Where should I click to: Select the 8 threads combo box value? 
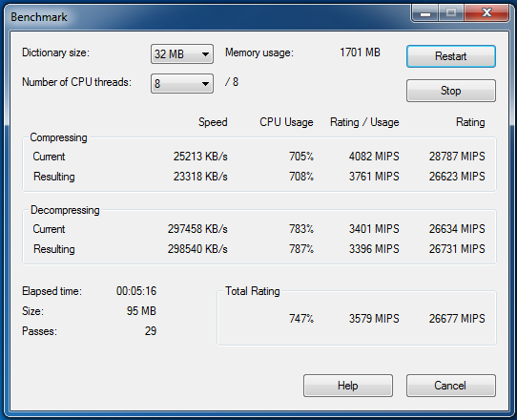(181, 83)
